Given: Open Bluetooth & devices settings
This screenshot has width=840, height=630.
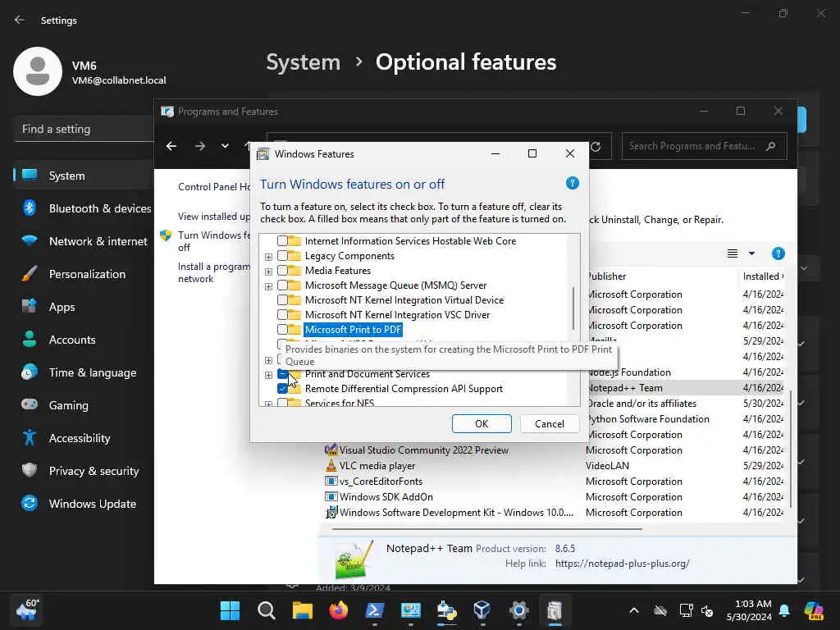Looking at the screenshot, I should (84, 208).
